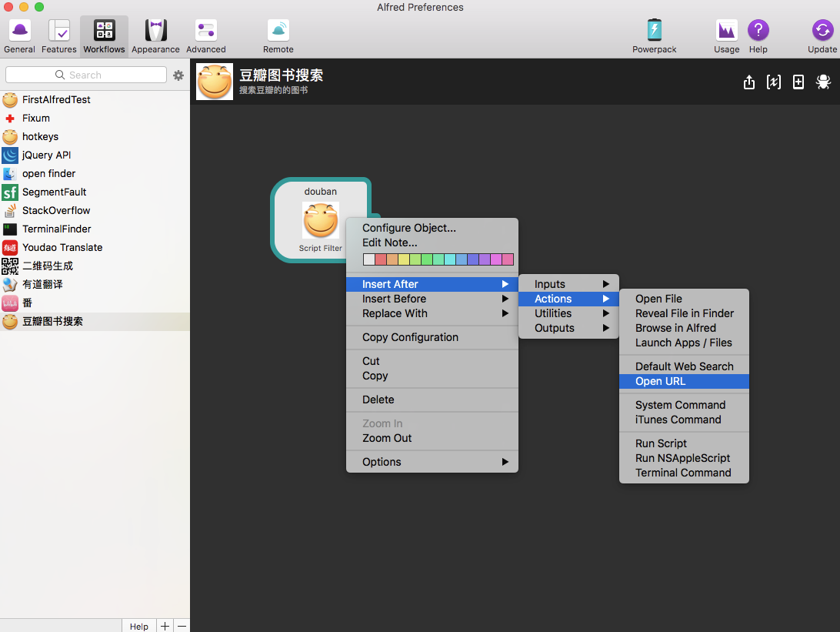Screen dimensions: 840x632
Task: Expand the Insert After submenu
Action: [x=432, y=284]
